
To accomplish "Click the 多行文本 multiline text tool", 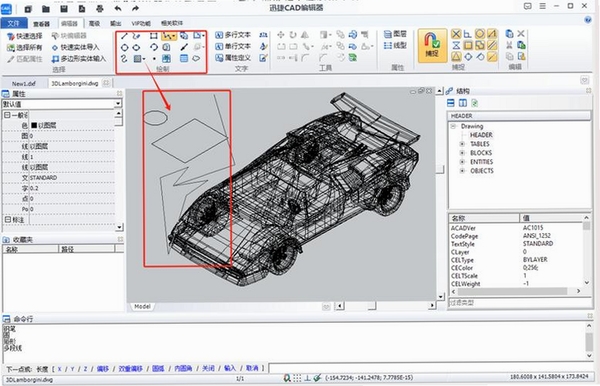I will 233,35.
